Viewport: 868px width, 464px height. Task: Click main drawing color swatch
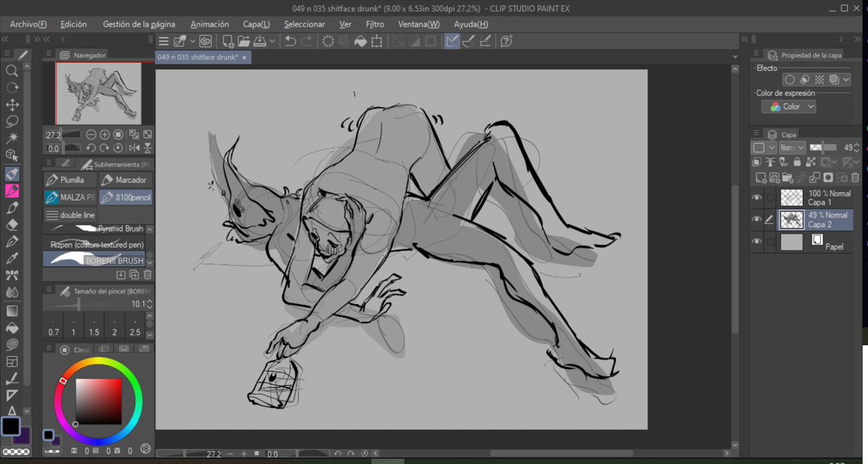pyautogui.click(x=11, y=426)
